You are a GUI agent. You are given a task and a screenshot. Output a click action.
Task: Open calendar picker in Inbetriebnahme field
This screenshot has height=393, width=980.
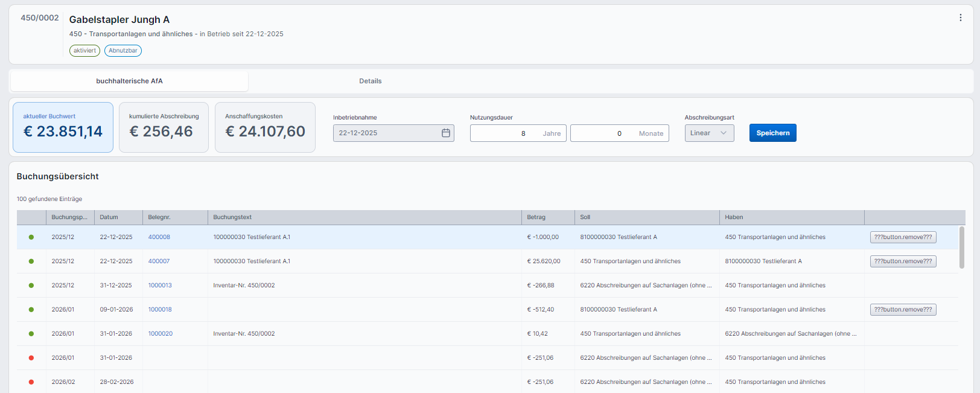coord(445,133)
